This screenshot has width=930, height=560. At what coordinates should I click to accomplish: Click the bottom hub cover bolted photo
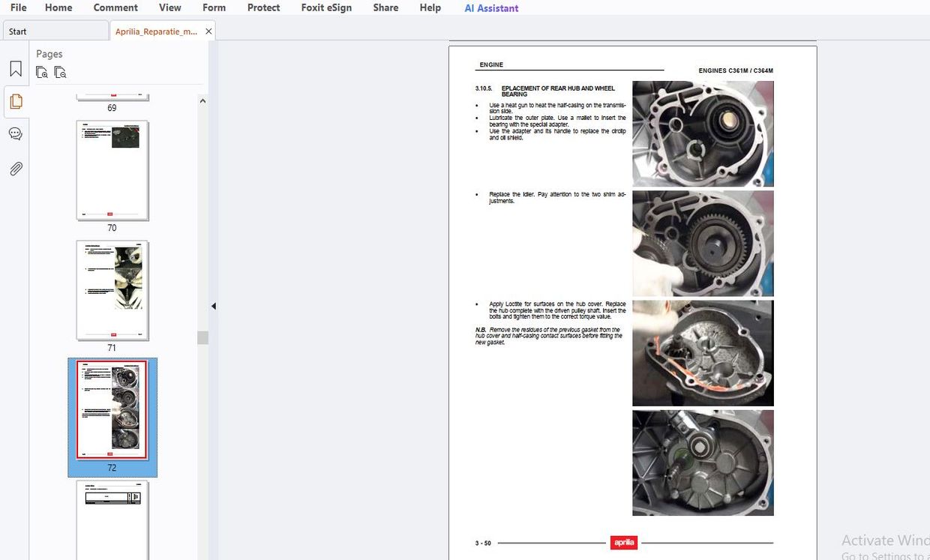click(x=703, y=463)
